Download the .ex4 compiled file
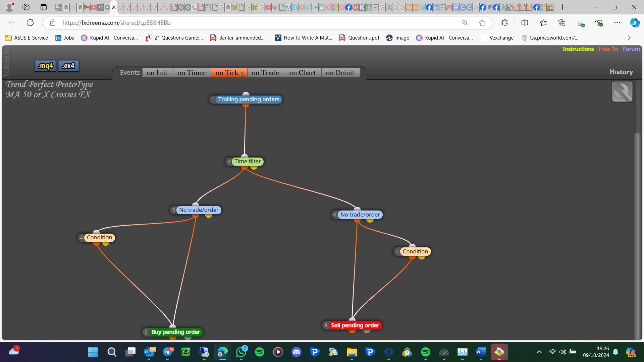The image size is (644, 362). pyautogui.click(x=68, y=66)
